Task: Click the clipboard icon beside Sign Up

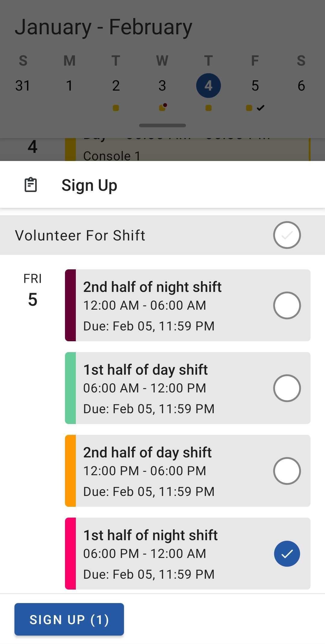Action: 31,185
